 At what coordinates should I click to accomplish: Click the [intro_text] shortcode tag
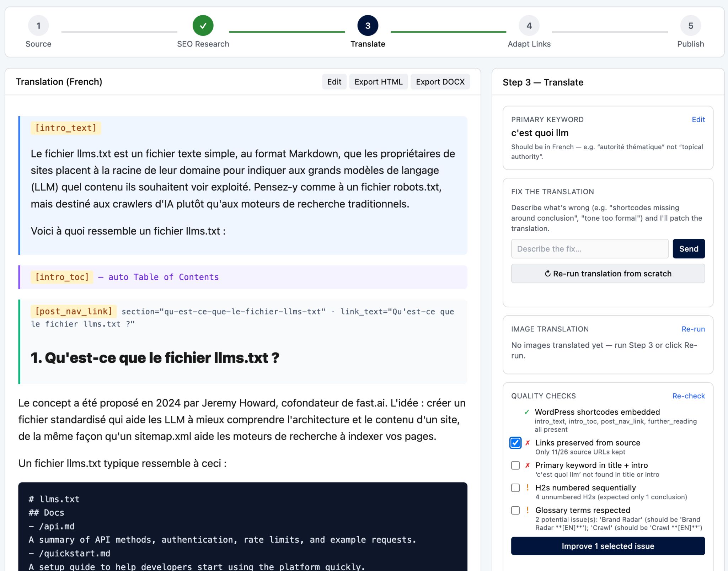pos(66,128)
